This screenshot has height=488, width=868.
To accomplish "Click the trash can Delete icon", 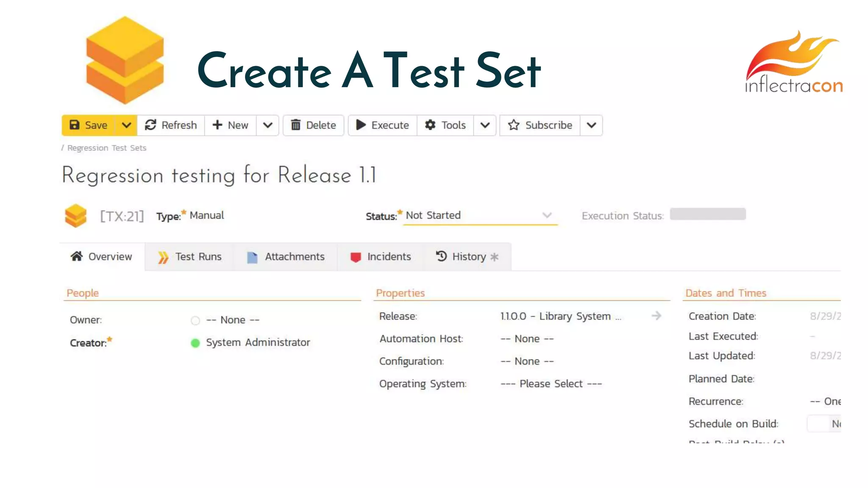I will (x=296, y=125).
